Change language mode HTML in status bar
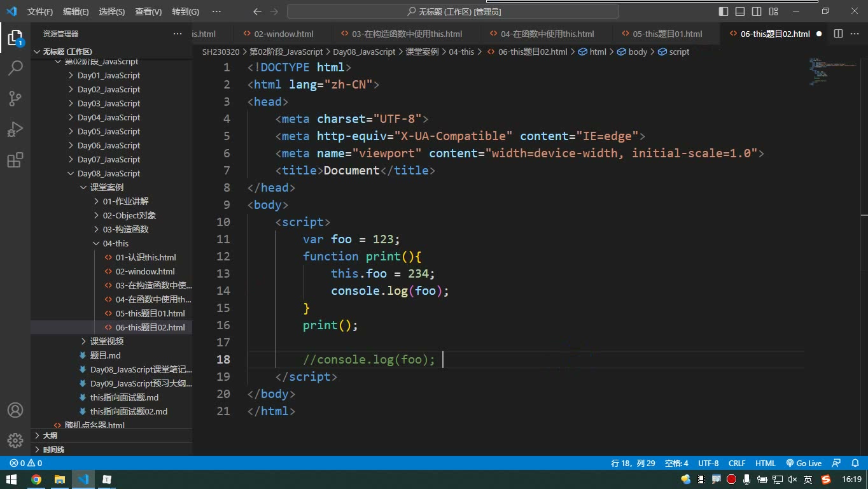The height and width of the screenshot is (489, 868). pyautogui.click(x=766, y=464)
